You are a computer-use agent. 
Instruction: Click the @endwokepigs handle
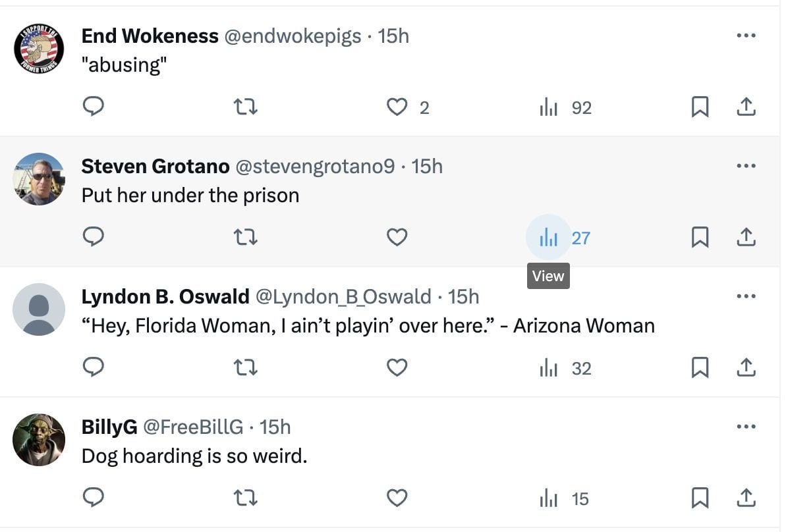coord(293,36)
